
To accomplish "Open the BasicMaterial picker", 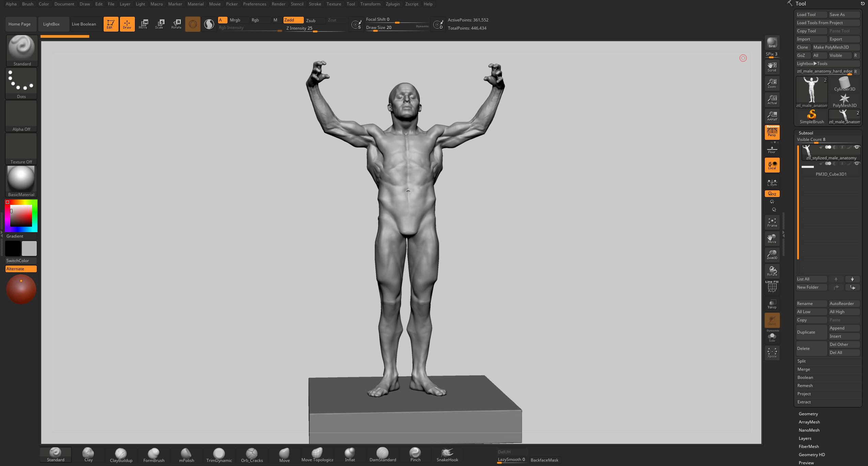I will (x=21, y=181).
